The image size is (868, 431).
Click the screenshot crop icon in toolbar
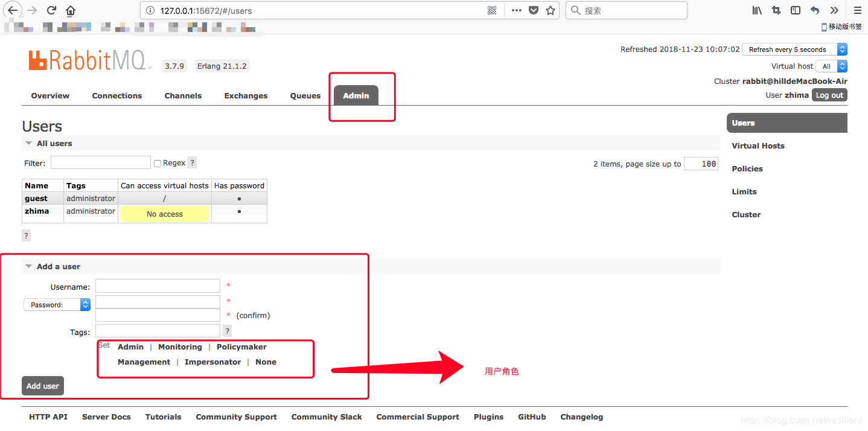click(x=776, y=10)
